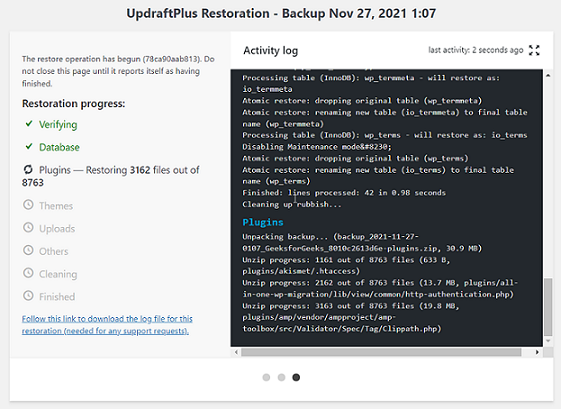The height and width of the screenshot is (409, 561).
Task: Select the first carousel dot
Action: (266, 378)
